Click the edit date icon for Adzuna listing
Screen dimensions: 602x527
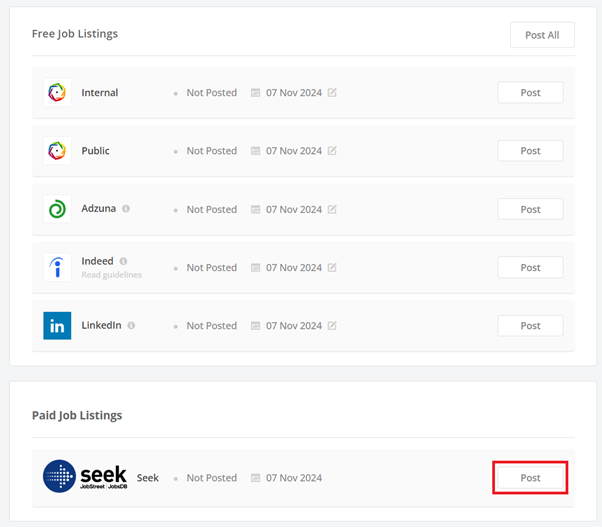click(332, 209)
